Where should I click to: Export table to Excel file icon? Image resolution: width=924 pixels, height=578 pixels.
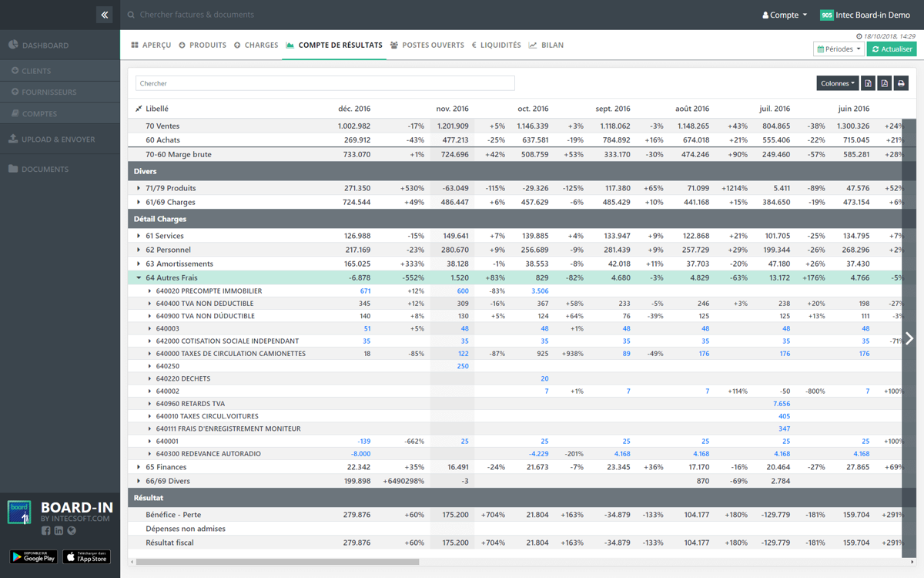[868, 83]
